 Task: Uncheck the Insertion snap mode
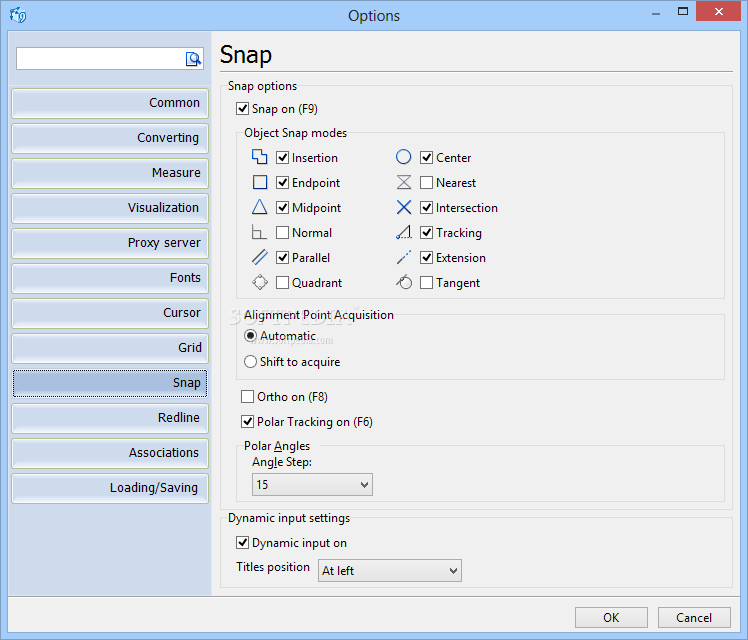tap(282, 157)
